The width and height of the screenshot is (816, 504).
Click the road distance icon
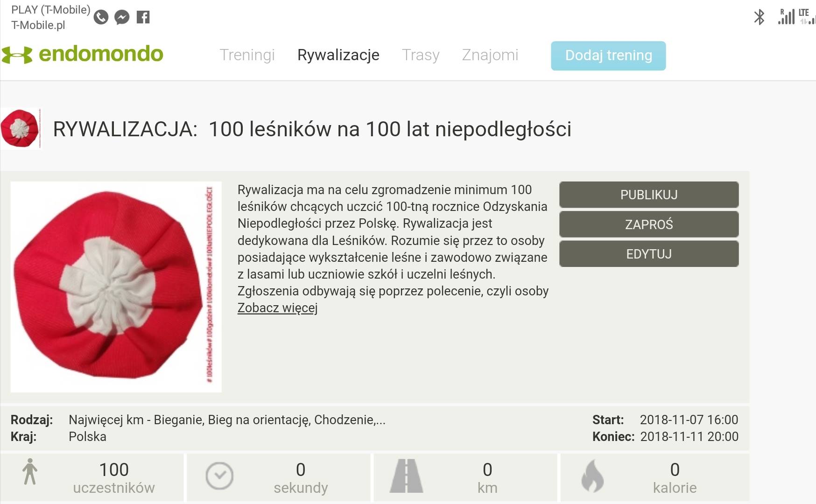click(x=406, y=476)
